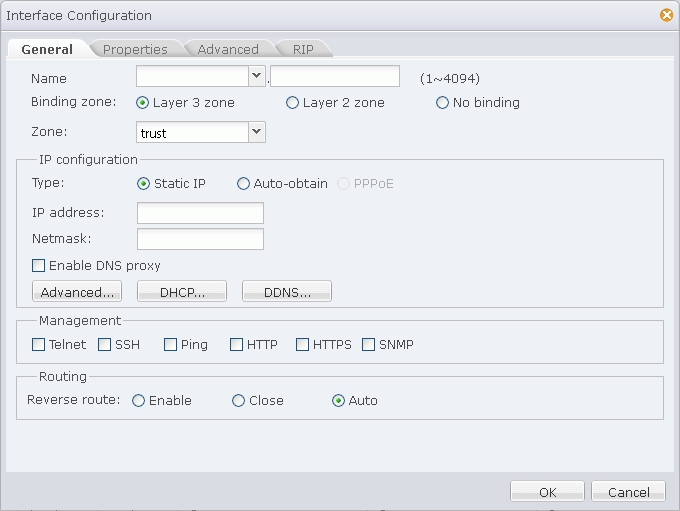The height and width of the screenshot is (511, 680).
Task: Open the Advanced tab
Action: click(228, 49)
